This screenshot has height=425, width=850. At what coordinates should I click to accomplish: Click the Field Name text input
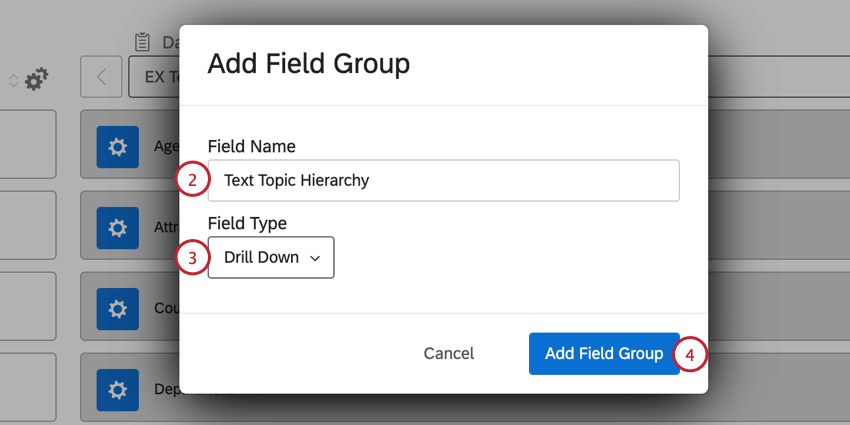(x=443, y=181)
